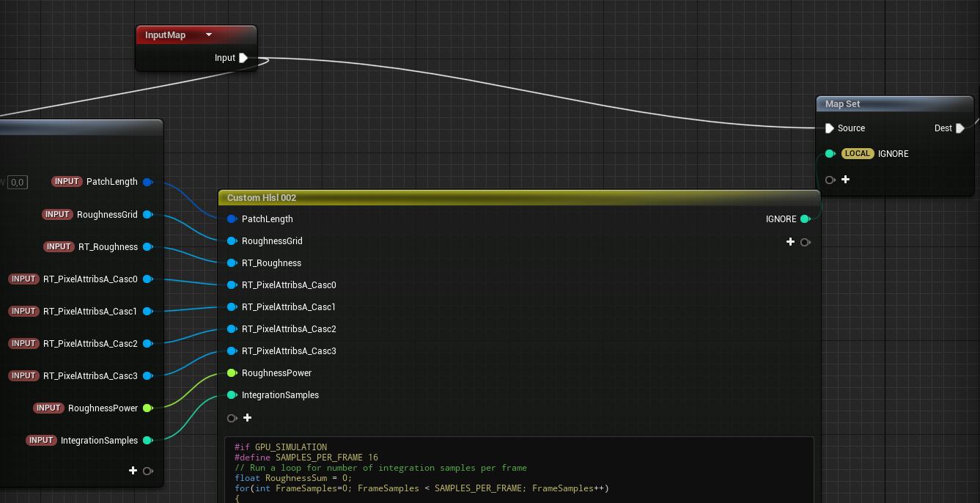The height and width of the screenshot is (503, 980).
Task: Select the Map Set node header
Action: point(842,104)
